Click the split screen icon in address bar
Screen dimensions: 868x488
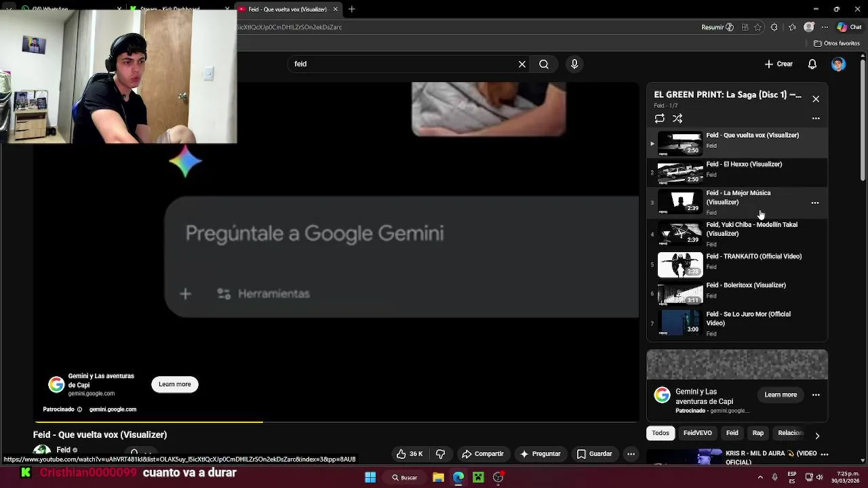745,27
